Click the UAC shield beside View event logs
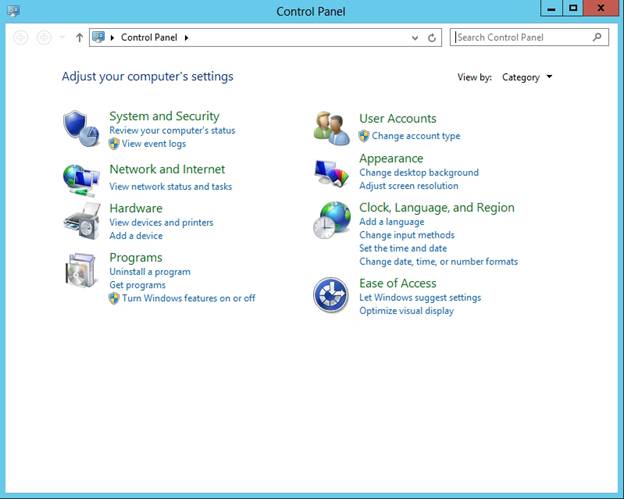The image size is (624, 499). (x=114, y=144)
